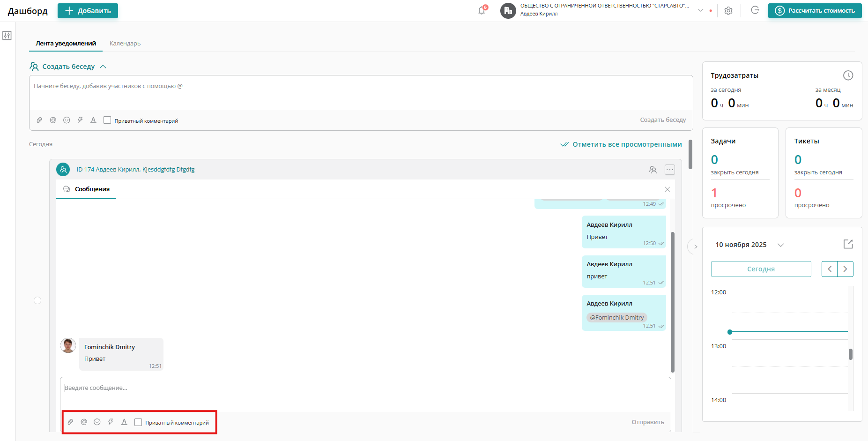Enable Приватный комментарий in chat reply
The image size is (868, 441).
click(x=138, y=422)
